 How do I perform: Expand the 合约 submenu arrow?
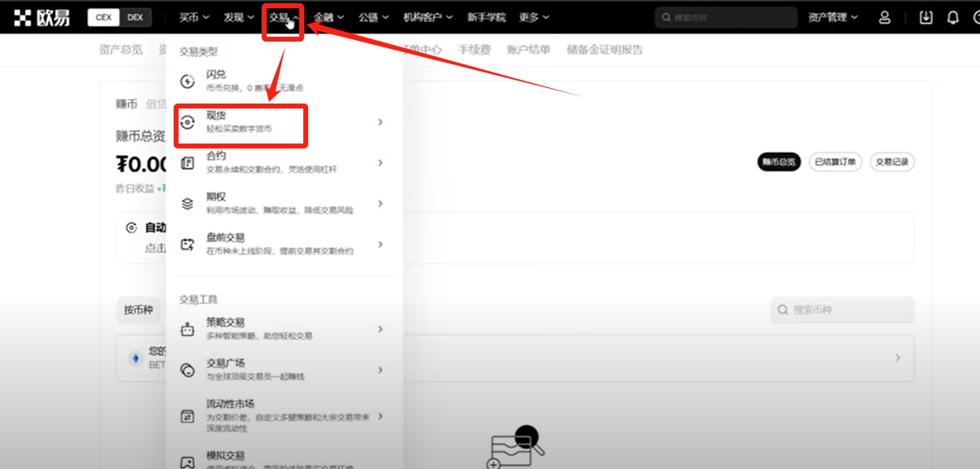380,162
